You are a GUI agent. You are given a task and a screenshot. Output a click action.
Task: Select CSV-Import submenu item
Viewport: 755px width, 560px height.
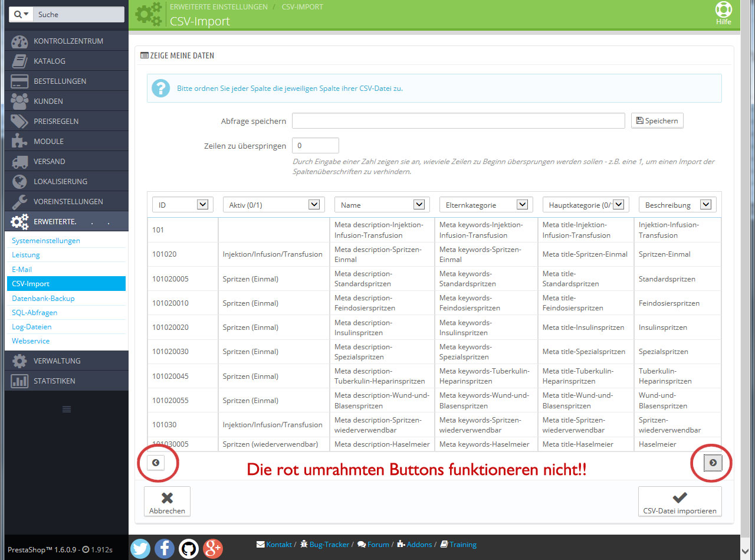point(67,284)
